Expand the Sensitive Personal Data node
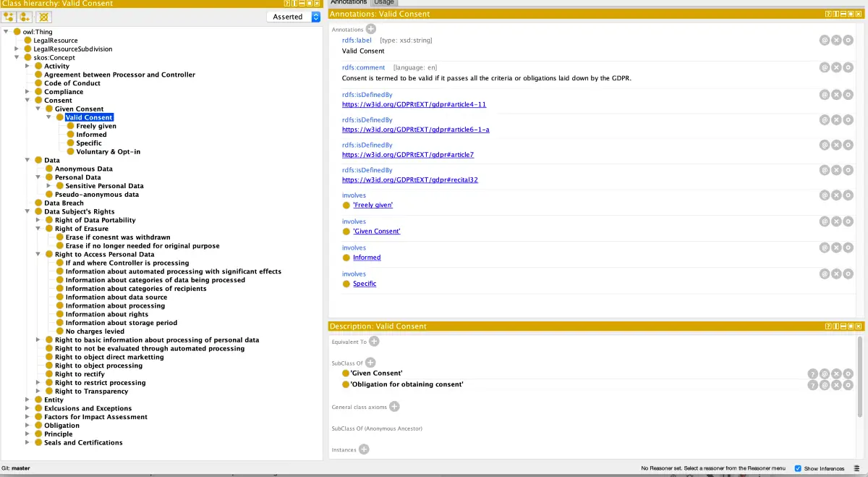This screenshot has height=477, width=868. [49, 186]
